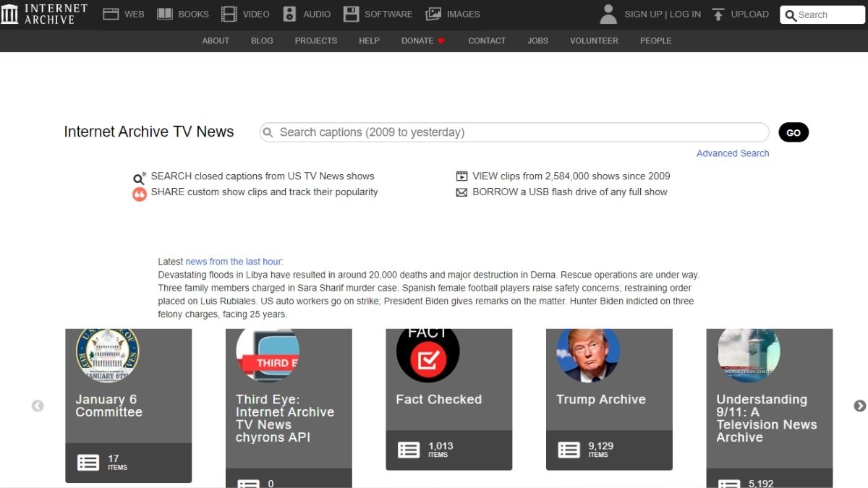Click the Internet Archive logo icon

coord(10,14)
